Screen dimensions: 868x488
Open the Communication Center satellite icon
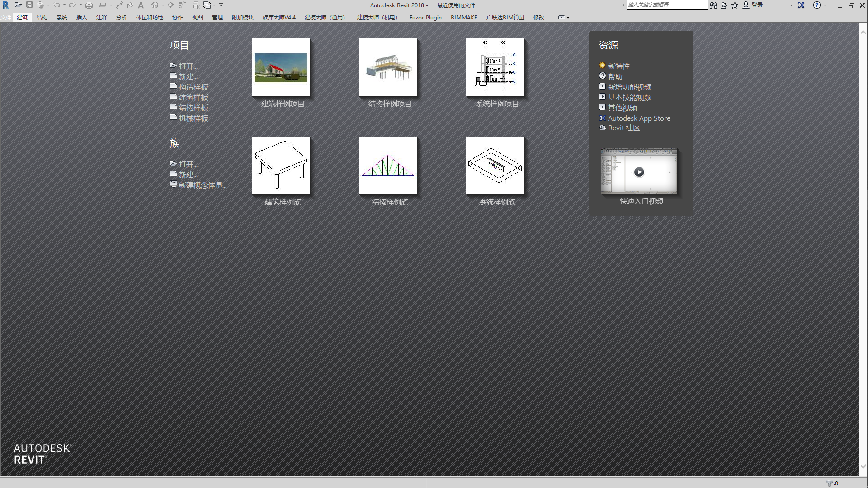click(724, 5)
